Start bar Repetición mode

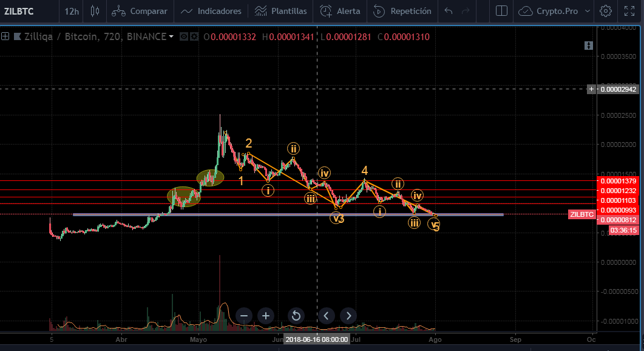tap(402, 11)
